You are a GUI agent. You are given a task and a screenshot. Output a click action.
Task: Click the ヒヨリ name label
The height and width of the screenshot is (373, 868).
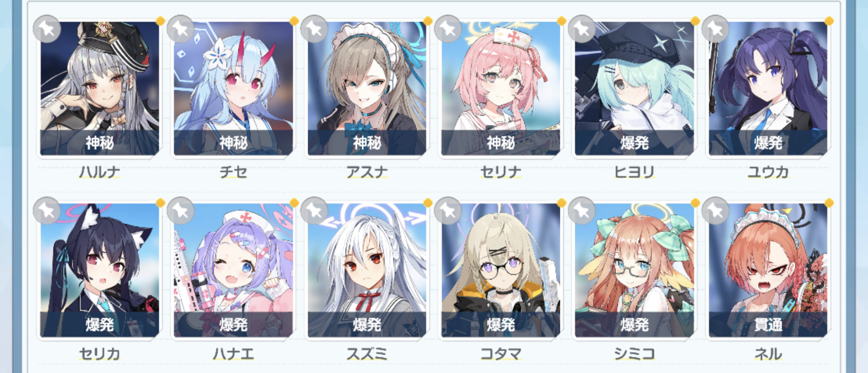(634, 172)
